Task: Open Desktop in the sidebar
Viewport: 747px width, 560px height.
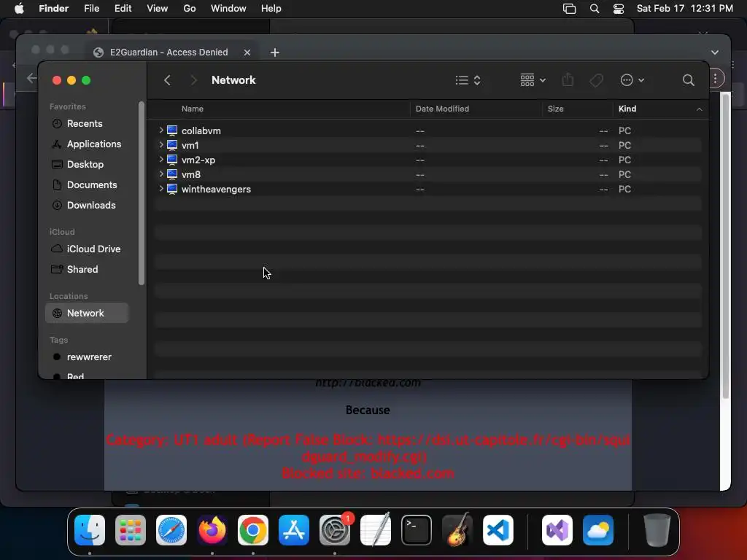Action: pyautogui.click(x=87, y=164)
